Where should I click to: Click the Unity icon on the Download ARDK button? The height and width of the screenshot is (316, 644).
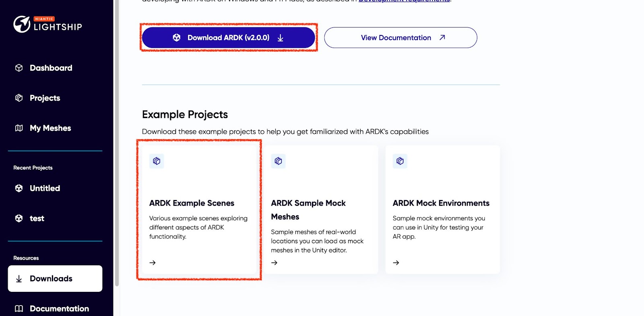[177, 37]
